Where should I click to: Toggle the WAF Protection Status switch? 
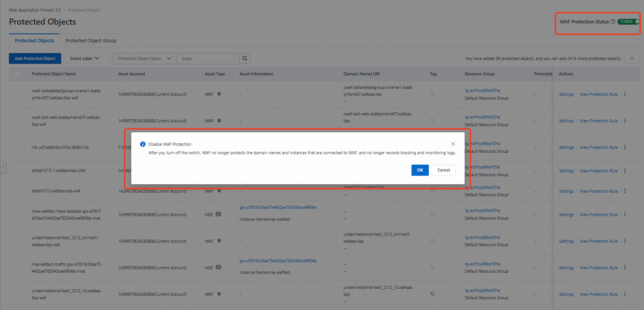click(x=628, y=22)
